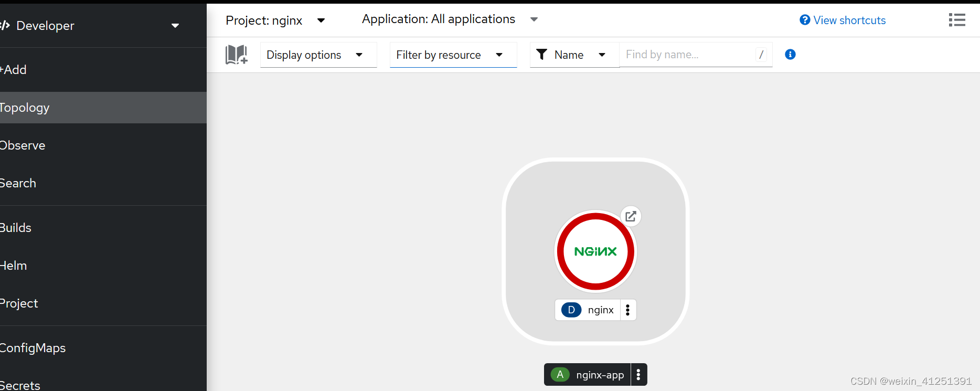This screenshot has height=391, width=980.
Task: Click the funnel filter icon
Action: [x=542, y=55]
